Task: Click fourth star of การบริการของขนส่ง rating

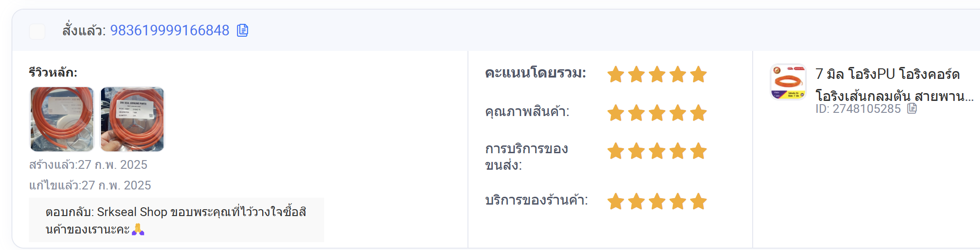Action: pos(677,151)
